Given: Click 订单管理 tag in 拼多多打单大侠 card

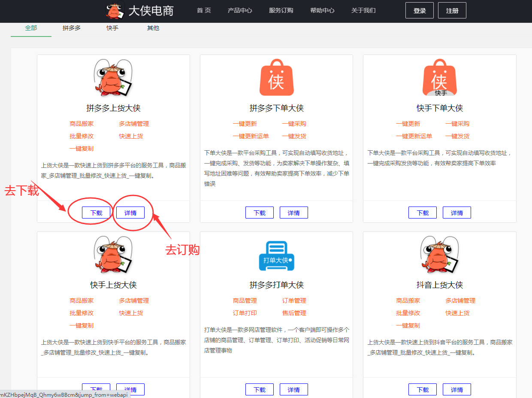Looking at the screenshot, I should [x=294, y=301].
